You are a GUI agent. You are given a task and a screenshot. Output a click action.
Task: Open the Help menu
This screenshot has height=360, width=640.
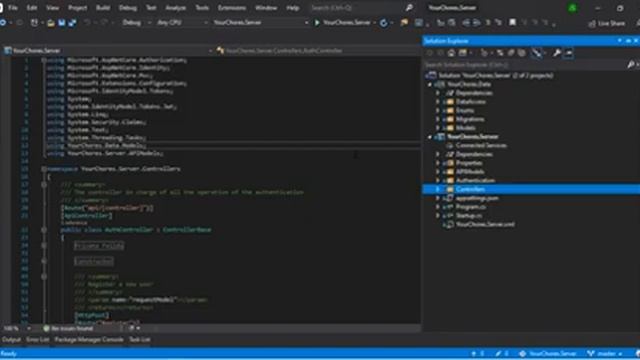click(x=293, y=8)
